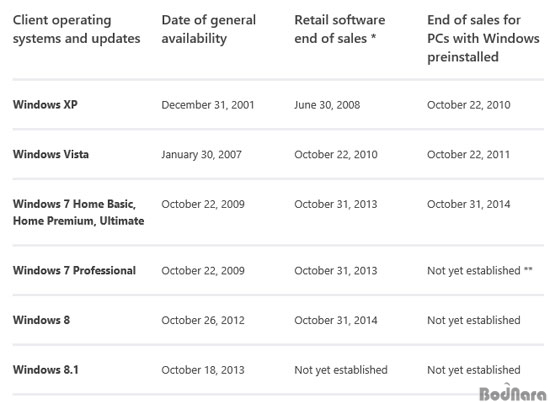The width and height of the screenshot is (550, 404).
Task: Select the Windows XP row label
Action: point(45,105)
